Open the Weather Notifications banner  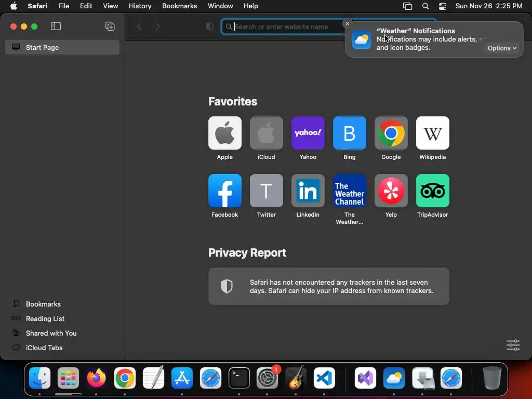pos(434,39)
